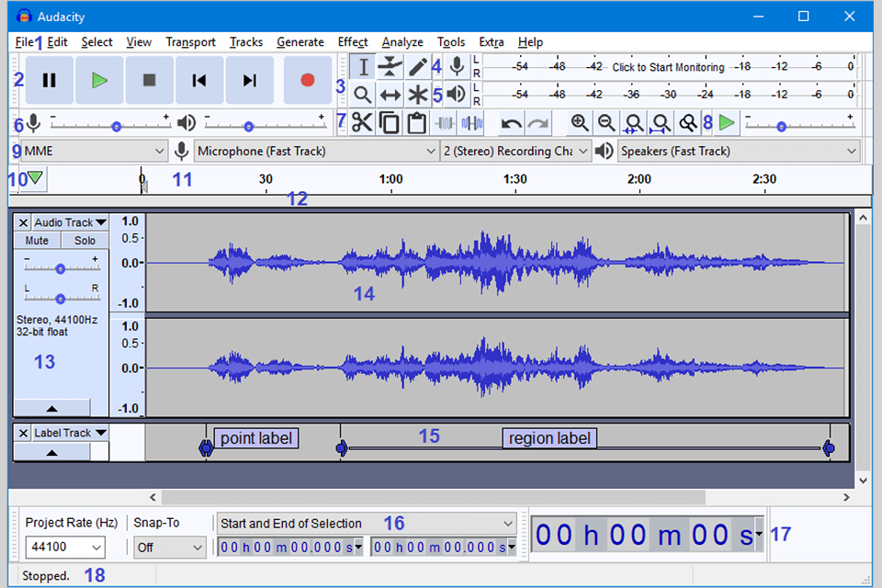
Task: Open the Generate menu
Action: click(x=300, y=42)
